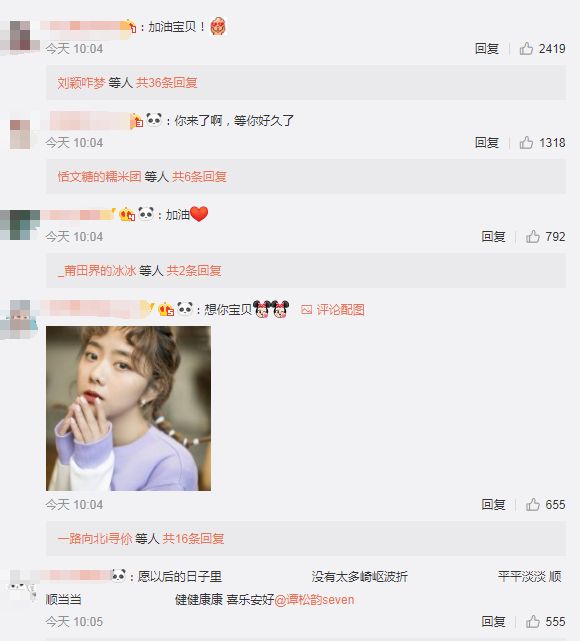
Task: Click the panda badge next to 你来了啊
Action: point(154,120)
